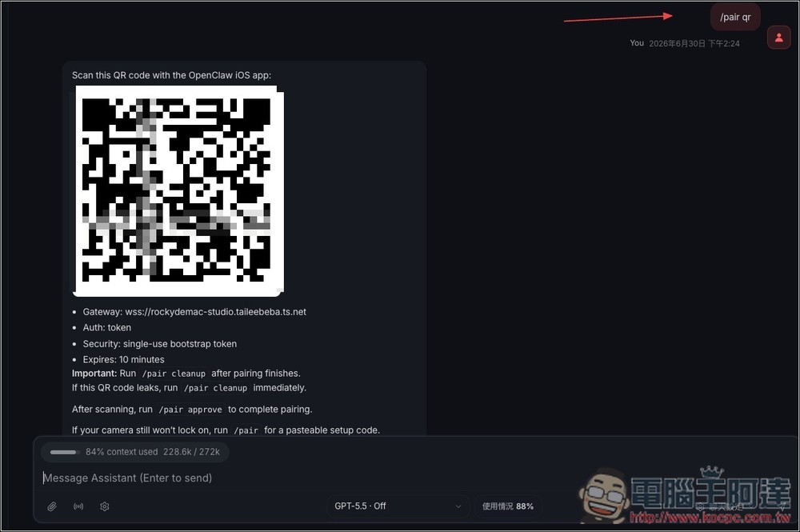Open the composer settings gear icon

[105, 506]
